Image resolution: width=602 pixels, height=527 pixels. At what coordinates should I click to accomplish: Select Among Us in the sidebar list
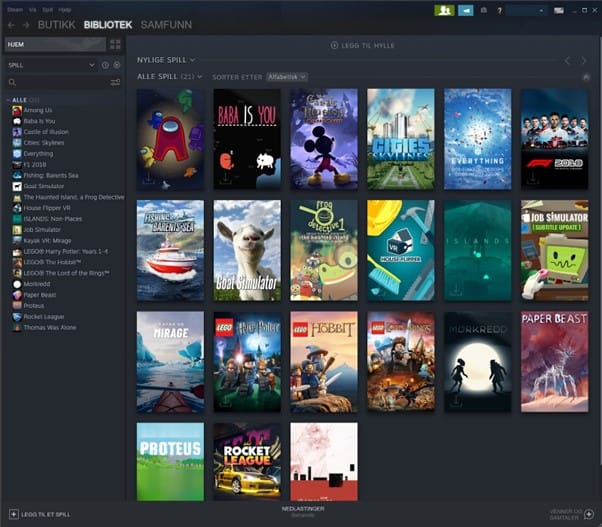tap(38, 110)
